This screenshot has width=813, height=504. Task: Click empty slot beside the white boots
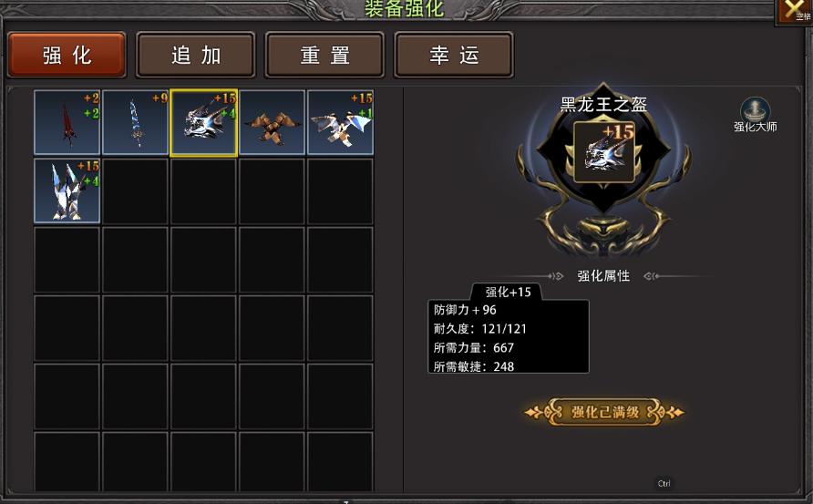135,190
